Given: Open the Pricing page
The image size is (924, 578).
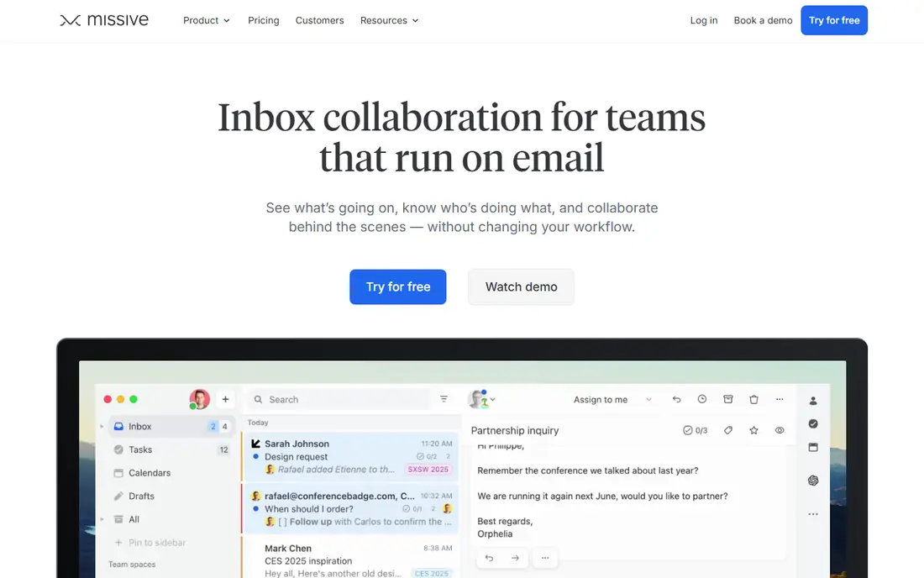Looking at the screenshot, I should click(264, 20).
